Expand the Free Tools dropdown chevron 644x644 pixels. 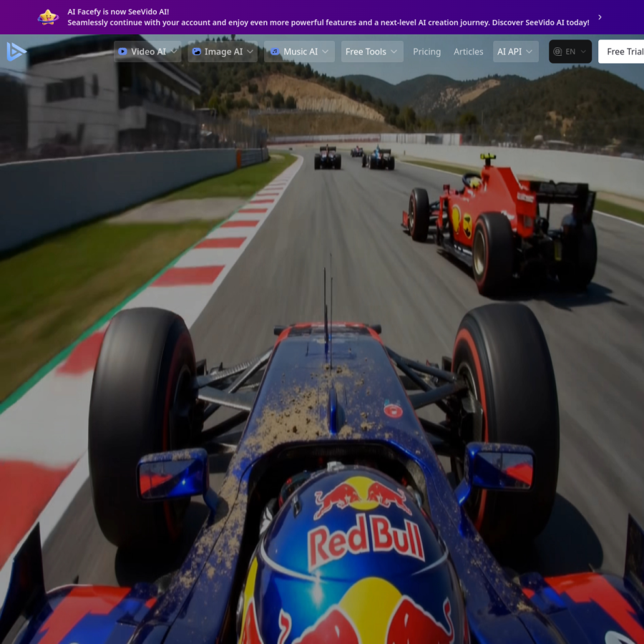(x=394, y=52)
